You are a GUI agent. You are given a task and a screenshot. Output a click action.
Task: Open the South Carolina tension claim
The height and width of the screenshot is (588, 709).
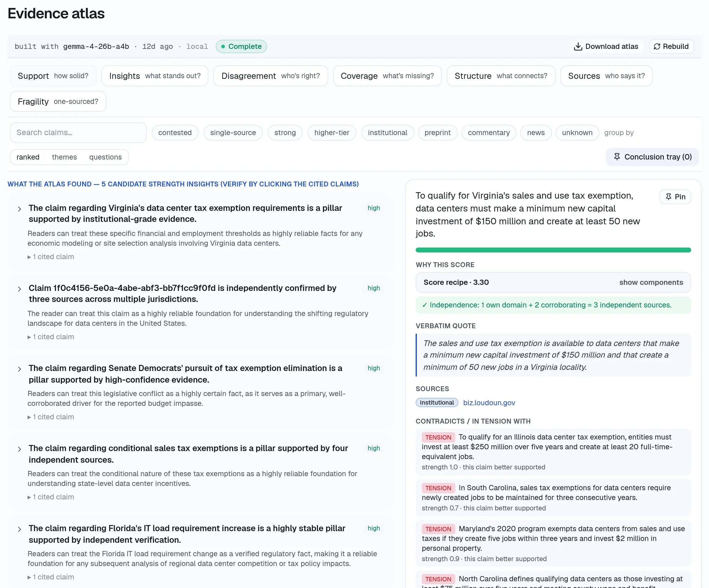pyautogui.click(x=553, y=498)
